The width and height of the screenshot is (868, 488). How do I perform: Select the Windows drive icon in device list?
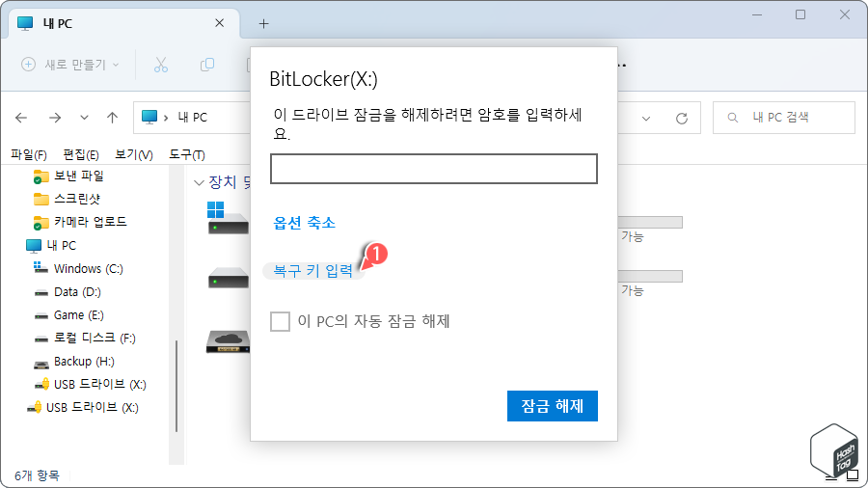[228, 218]
